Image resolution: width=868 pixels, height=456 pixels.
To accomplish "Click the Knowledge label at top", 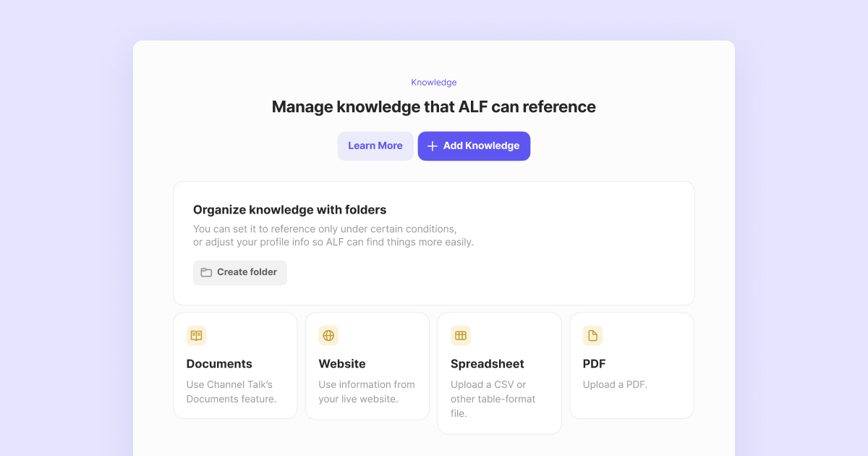I will (x=434, y=83).
